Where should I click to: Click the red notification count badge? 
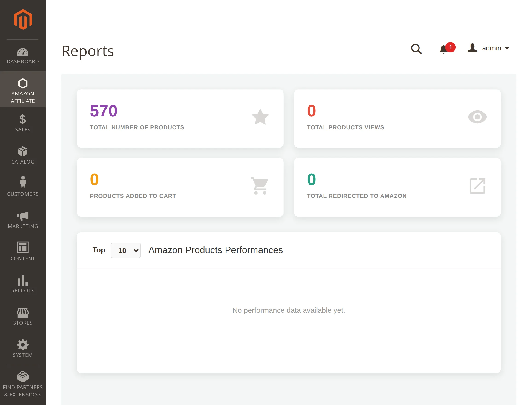pos(450,47)
